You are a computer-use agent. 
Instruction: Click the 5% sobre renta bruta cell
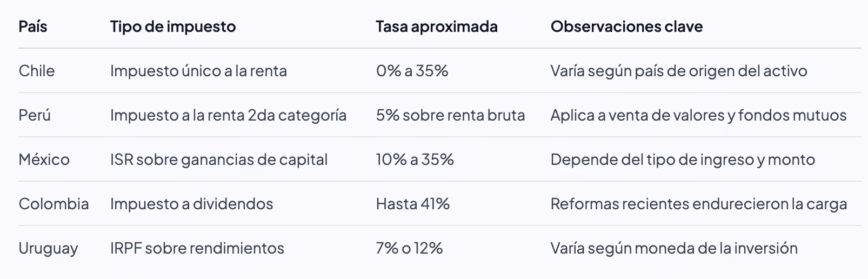[x=451, y=115]
